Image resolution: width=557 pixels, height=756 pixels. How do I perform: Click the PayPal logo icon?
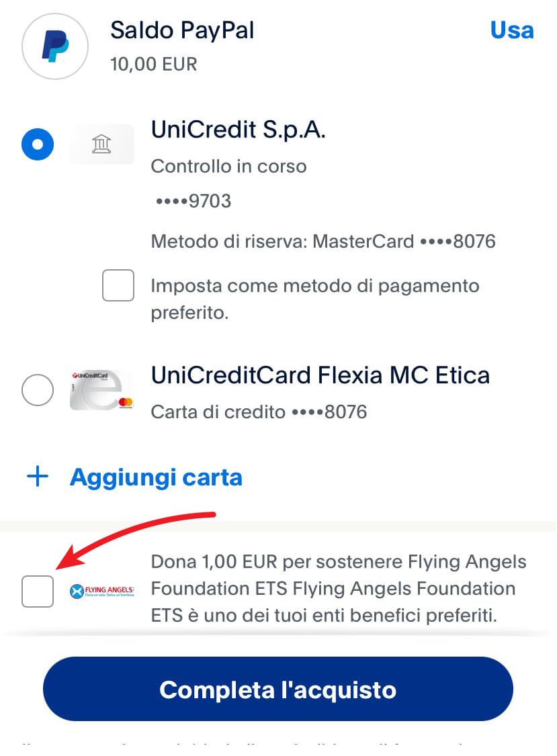pos(55,46)
